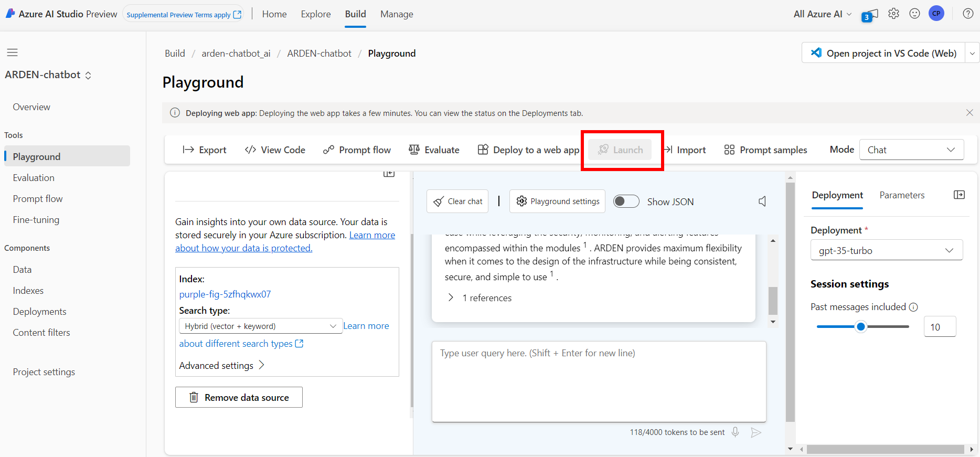980x457 pixels.
Task: Open the settings gear in header
Action: 893,14
